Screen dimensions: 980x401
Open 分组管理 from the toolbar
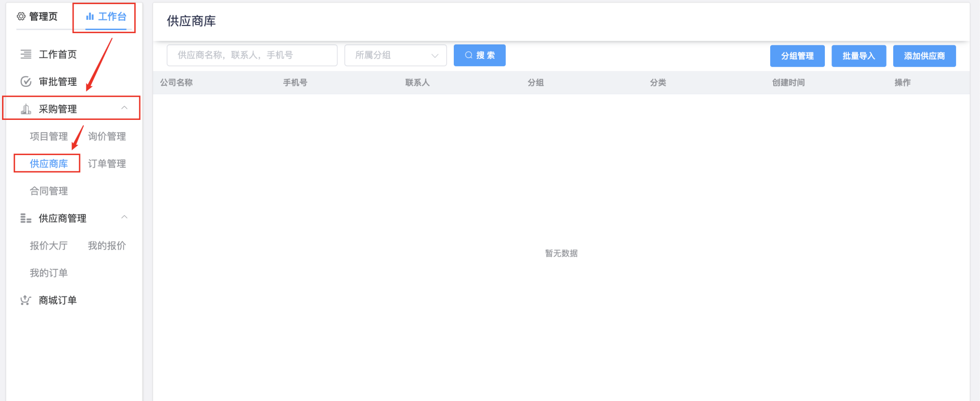click(x=797, y=56)
